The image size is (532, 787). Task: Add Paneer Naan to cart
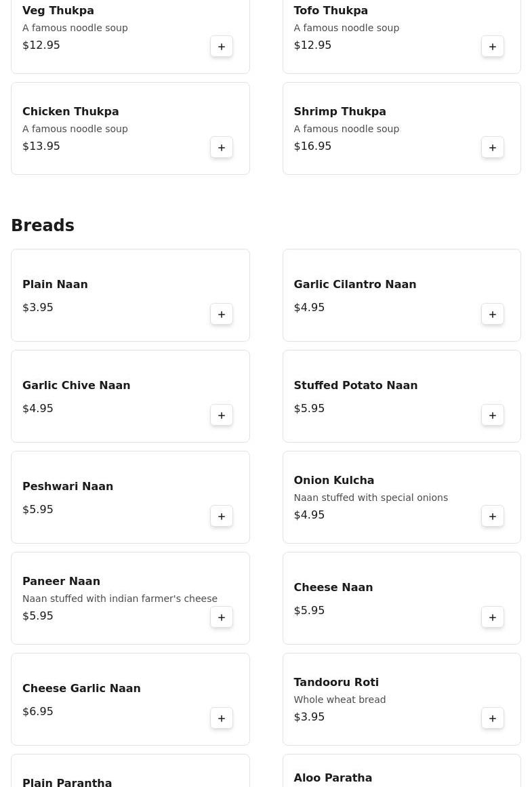(x=222, y=618)
